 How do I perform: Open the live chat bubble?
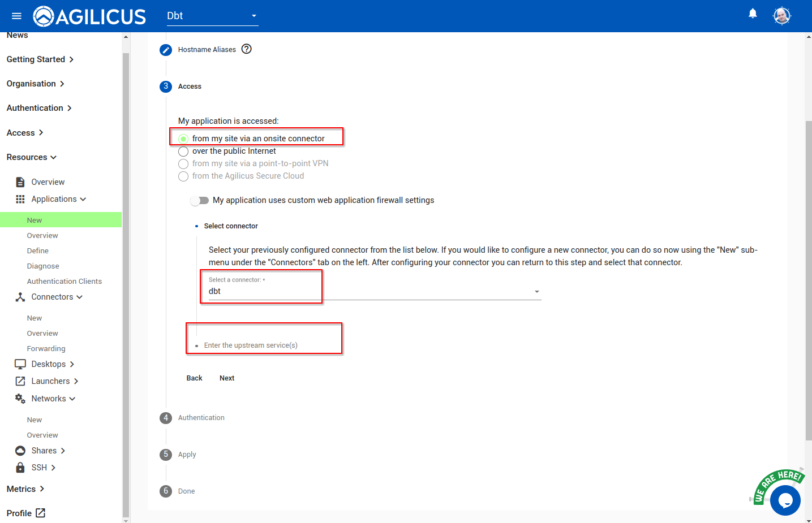[785, 500]
